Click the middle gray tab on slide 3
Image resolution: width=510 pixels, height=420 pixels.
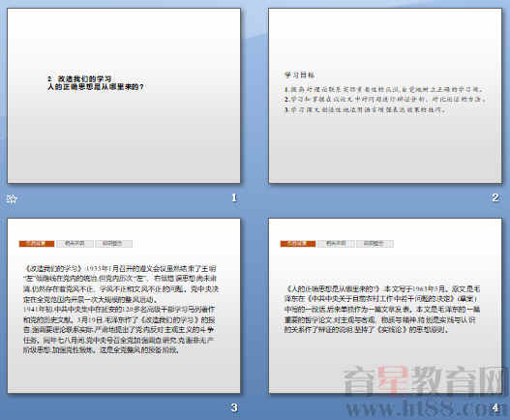click(75, 244)
